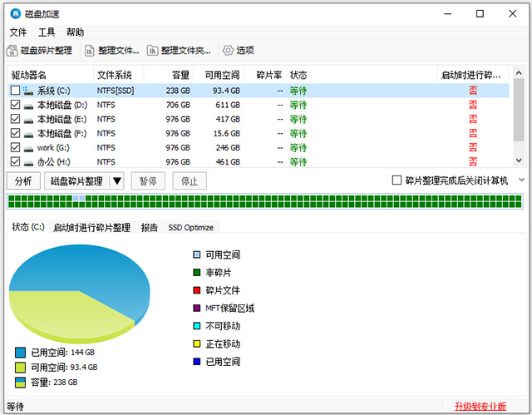Click the 文件系统 column header
This screenshot has height=415, width=532.
click(x=119, y=75)
